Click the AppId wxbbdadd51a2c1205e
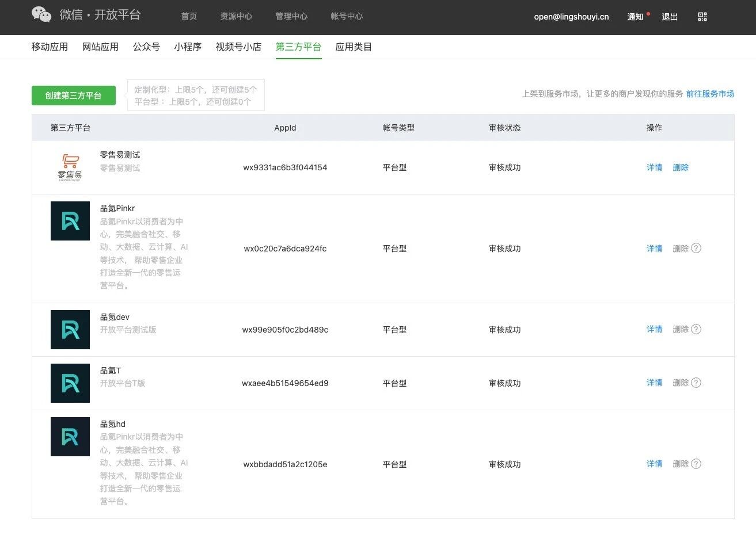 [x=285, y=464]
